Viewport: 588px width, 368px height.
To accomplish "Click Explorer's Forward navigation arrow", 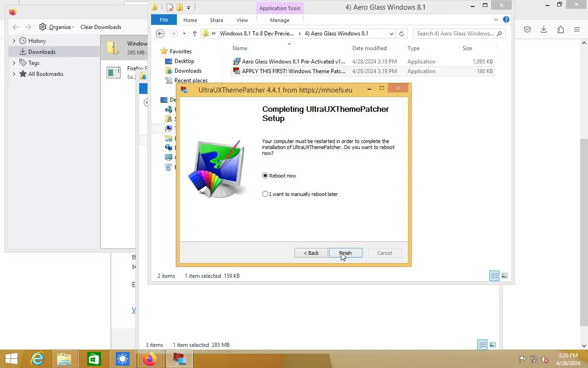I will coord(173,34).
